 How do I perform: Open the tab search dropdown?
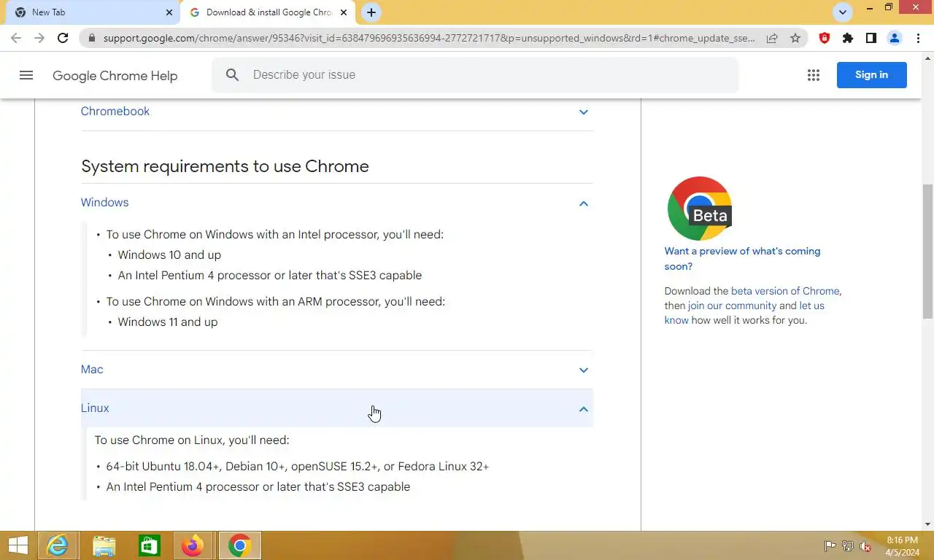click(x=843, y=12)
